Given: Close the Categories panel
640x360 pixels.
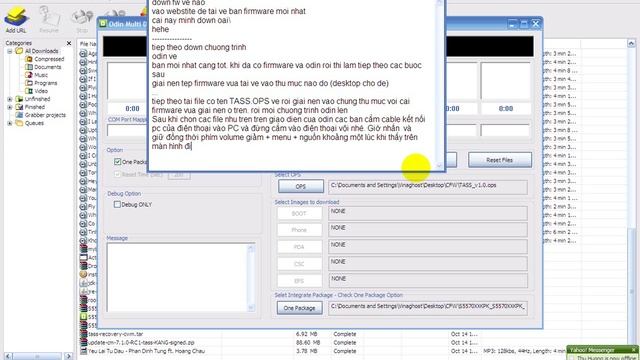Looking at the screenshot, I should [x=69, y=43].
